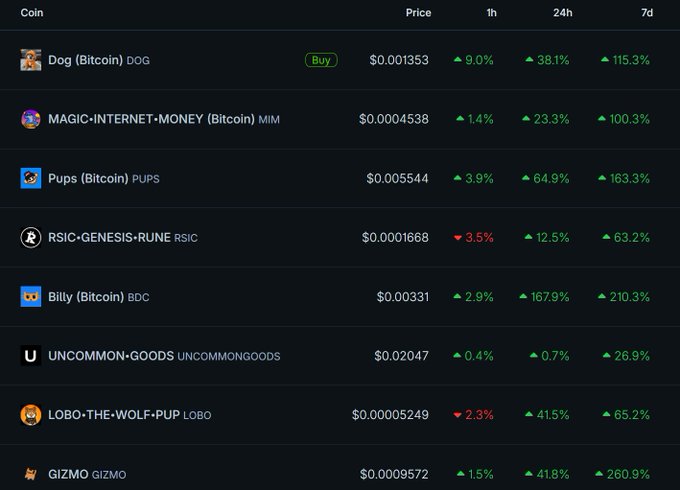Image resolution: width=680 pixels, height=490 pixels.
Task: Click the GIZMO cat logo
Action: (x=31, y=474)
